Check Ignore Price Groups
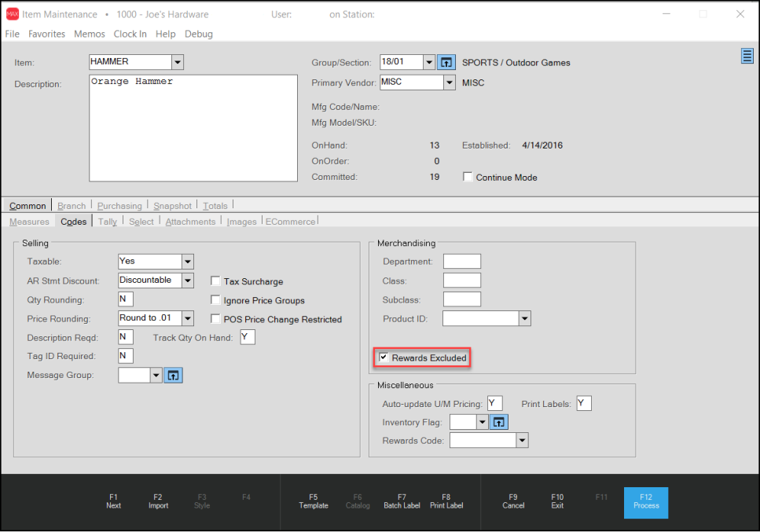This screenshot has width=760, height=532. [x=215, y=300]
